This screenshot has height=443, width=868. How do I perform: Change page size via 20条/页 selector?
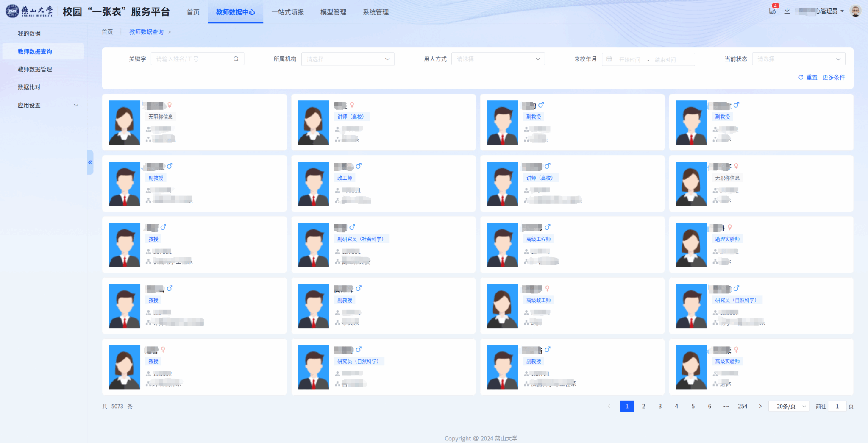788,406
